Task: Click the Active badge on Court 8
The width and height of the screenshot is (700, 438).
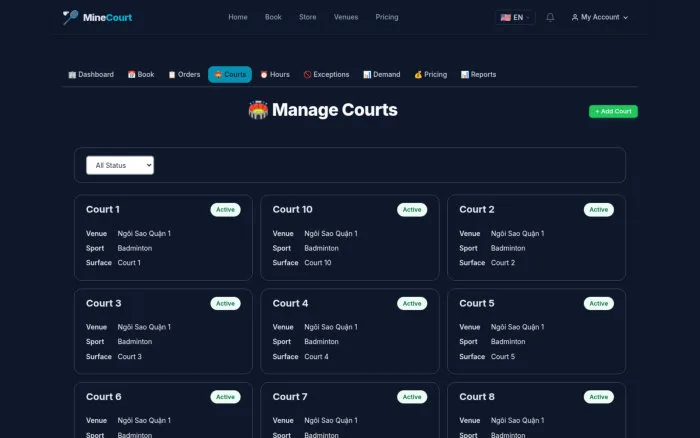Action: (599, 397)
